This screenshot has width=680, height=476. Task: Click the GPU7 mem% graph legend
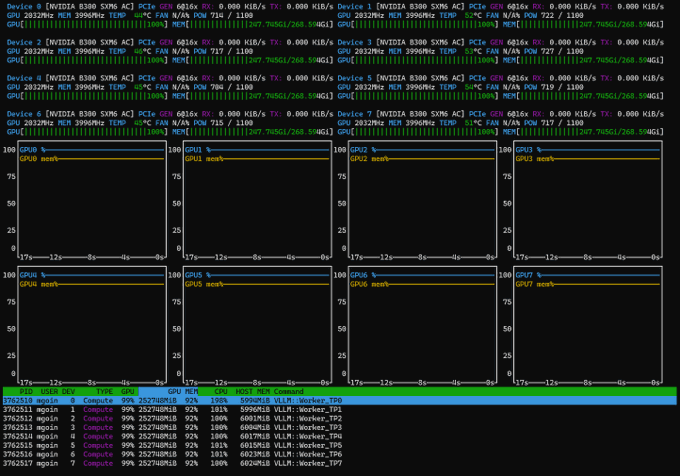(x=534, y=284)
